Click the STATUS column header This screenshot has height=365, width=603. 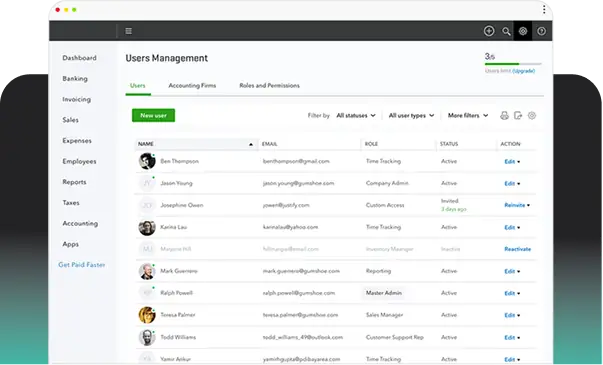(449, 144)
